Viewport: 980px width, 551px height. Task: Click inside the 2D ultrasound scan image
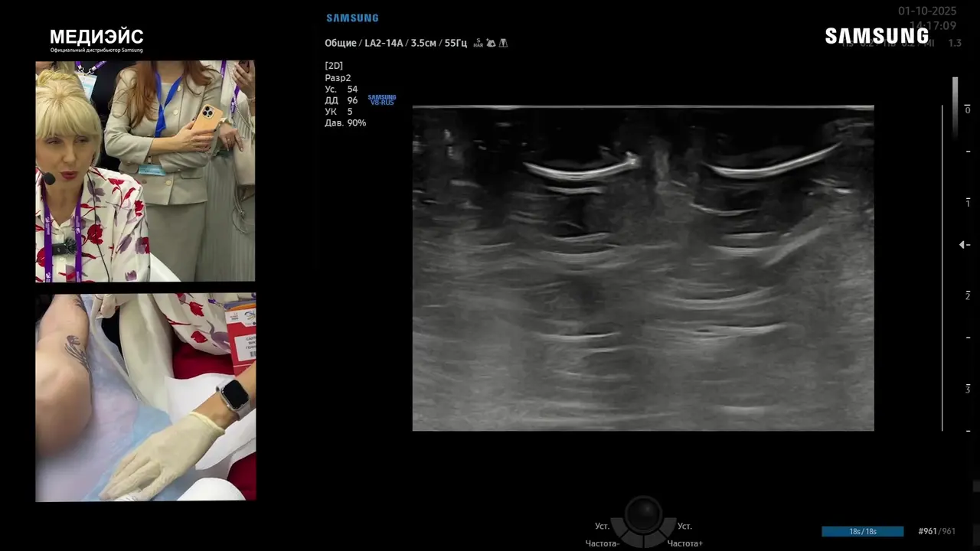pyautogui.click(x=643, y=268)
